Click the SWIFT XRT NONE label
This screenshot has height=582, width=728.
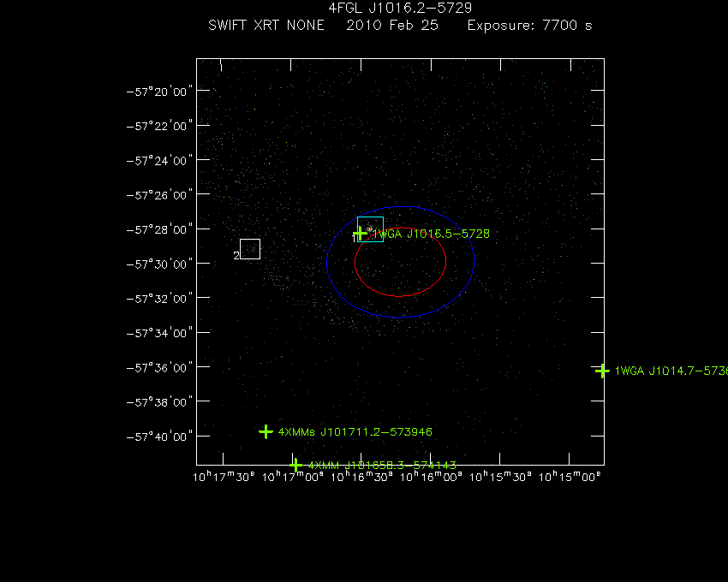pos(266,25)
